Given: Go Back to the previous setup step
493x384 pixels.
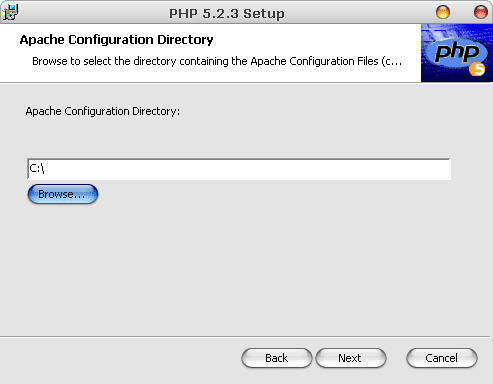Looking at the screenshot, I should click(276, 358).
